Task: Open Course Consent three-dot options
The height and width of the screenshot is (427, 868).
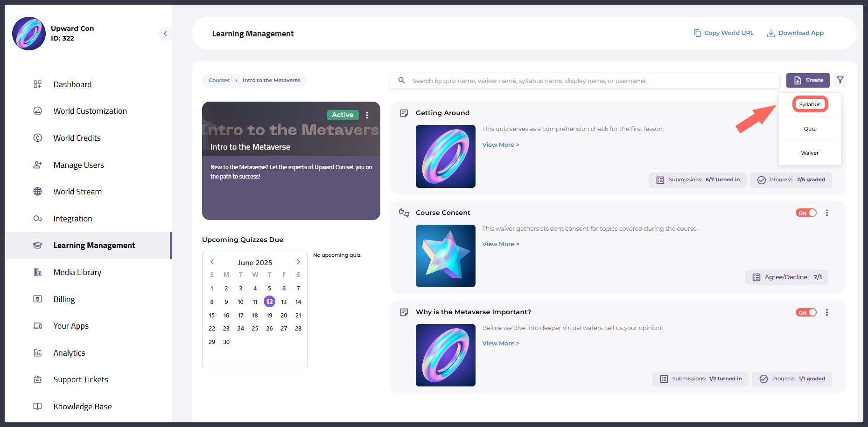Action: tap(827, 213)
